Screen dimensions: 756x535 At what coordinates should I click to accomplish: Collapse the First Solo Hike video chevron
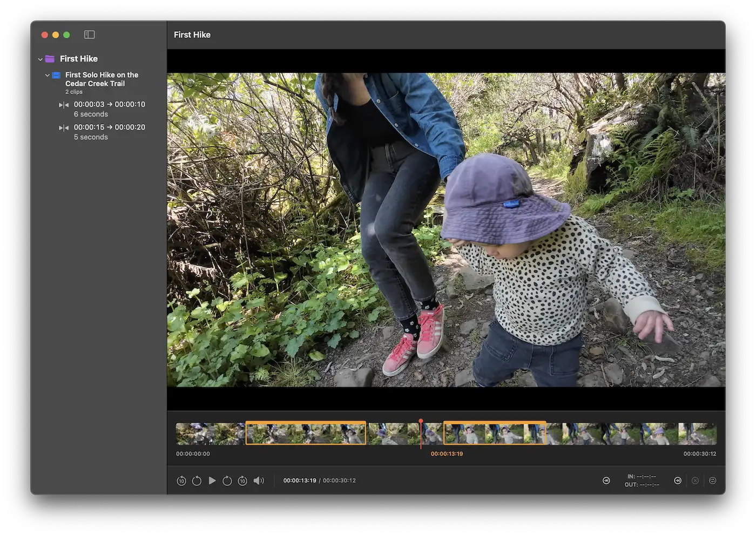[x=48, y=75]
